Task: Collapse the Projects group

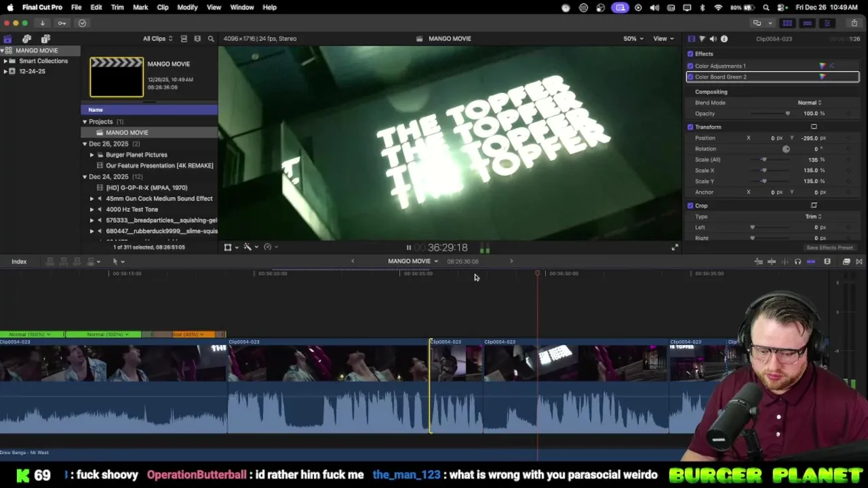Action: point(85,121)
